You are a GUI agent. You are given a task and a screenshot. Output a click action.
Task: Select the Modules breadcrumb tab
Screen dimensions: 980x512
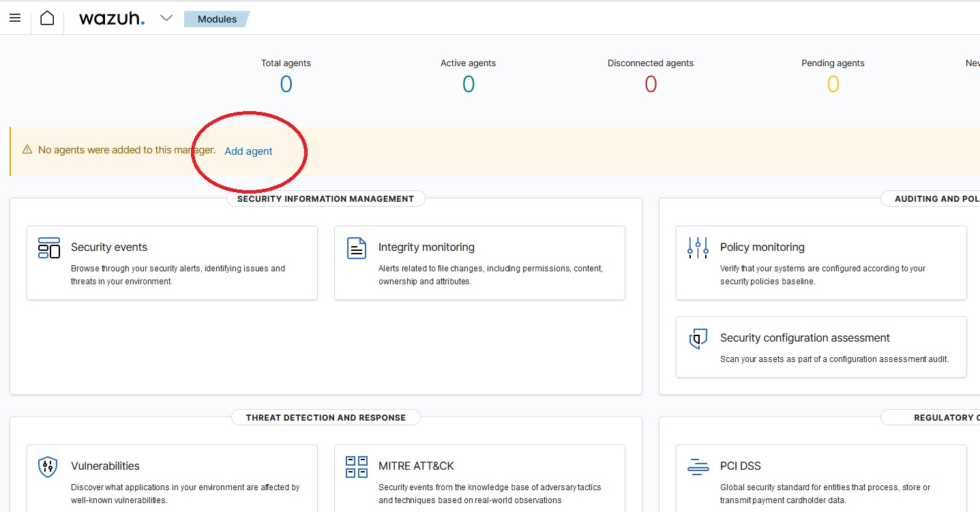point(217,19)
